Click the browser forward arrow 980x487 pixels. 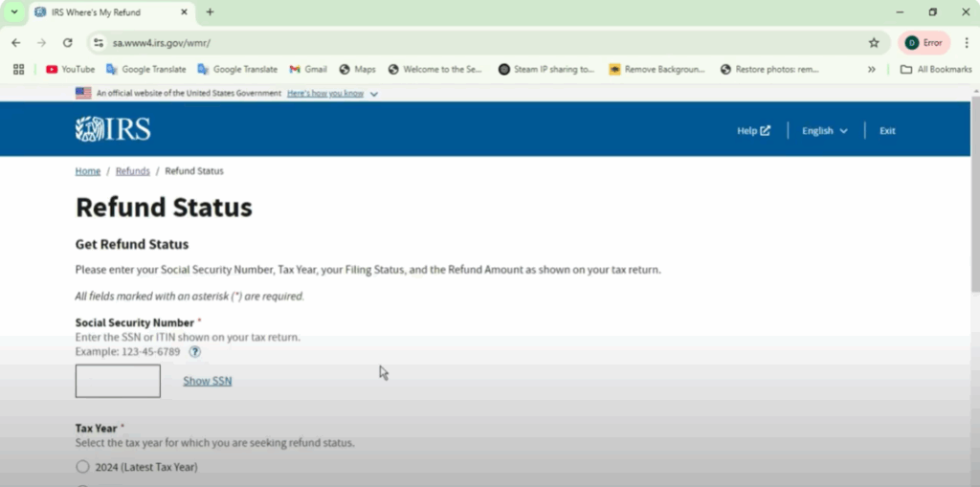(x=41, y=42)
